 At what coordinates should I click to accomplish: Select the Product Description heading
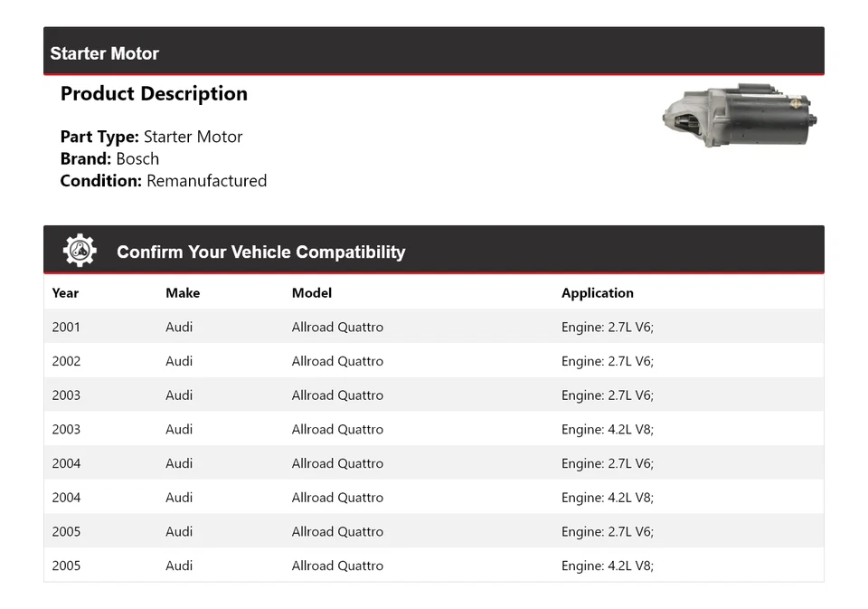tap(154, 94)
